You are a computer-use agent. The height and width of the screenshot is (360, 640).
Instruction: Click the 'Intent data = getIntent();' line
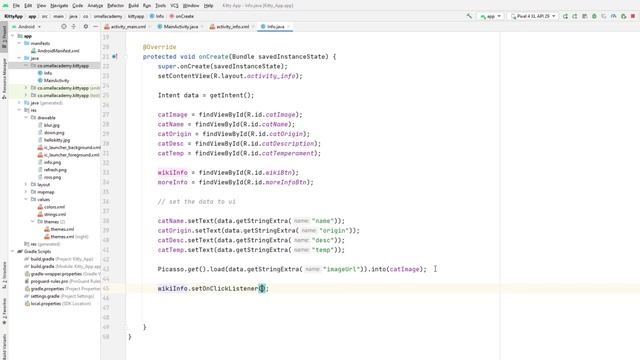(x=206, y=95)
